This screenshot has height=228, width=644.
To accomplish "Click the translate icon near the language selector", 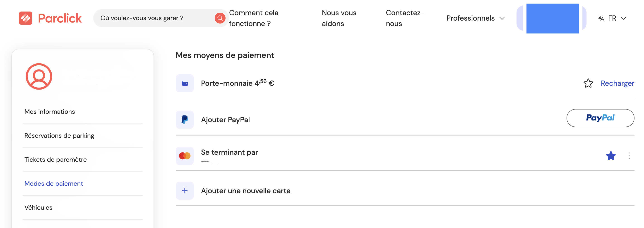I will [x=601, y=18].
